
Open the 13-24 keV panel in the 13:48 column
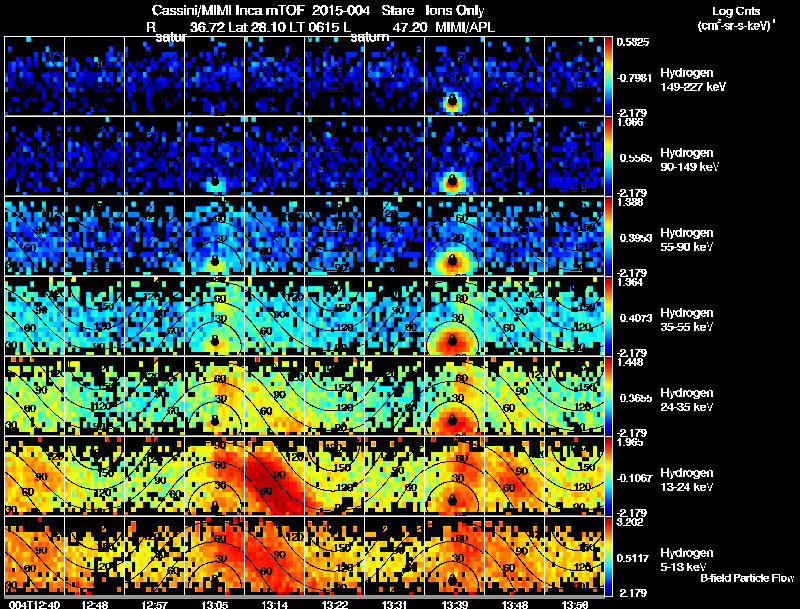[x=514, y=476]
